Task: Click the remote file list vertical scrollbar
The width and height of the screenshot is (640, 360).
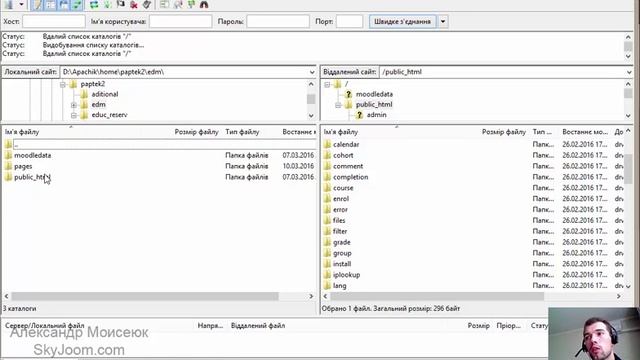Action: pyautogui.click(x=628, y=169)
